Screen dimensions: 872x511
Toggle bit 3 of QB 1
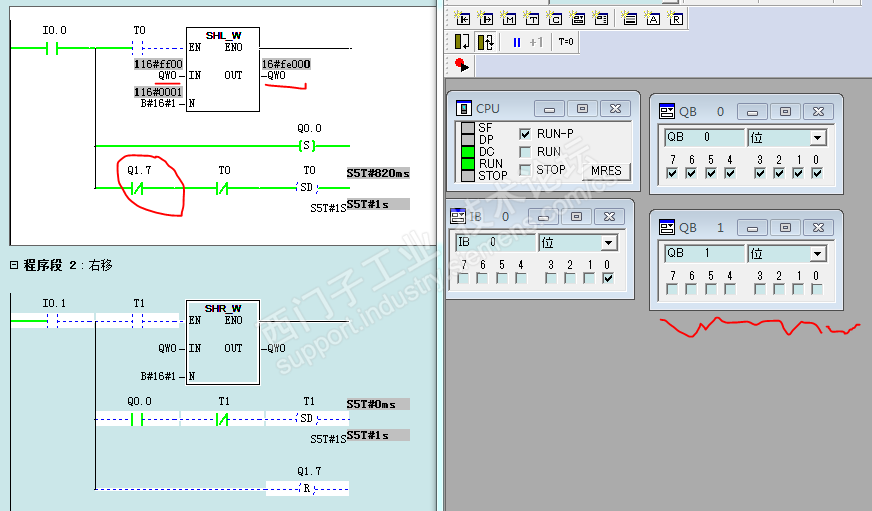(760, 289)
